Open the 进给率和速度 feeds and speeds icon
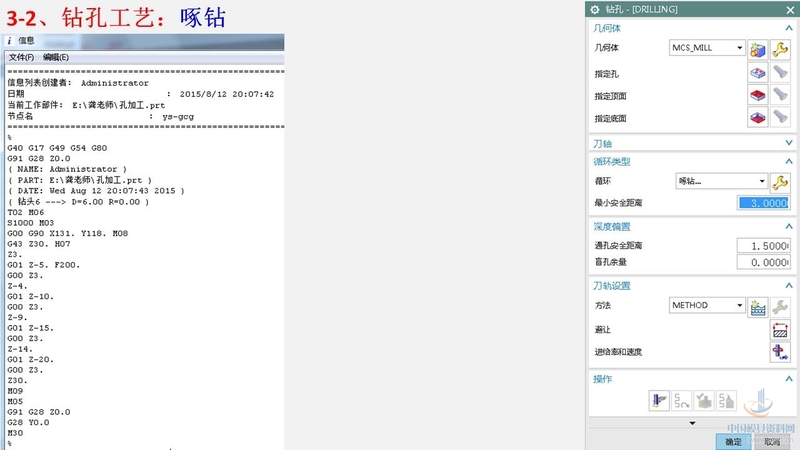This screenshot has width=800, height=450. (780, 352)
